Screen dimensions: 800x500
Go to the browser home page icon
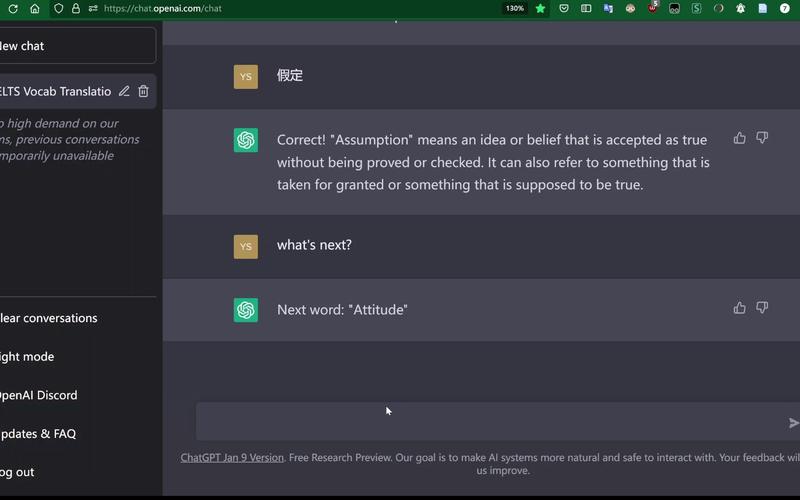[x=35, y=9]
